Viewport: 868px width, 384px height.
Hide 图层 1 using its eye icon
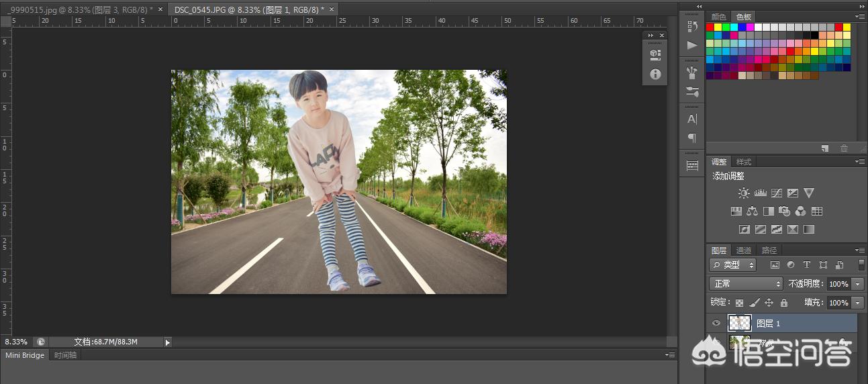(x=716, y=324)
